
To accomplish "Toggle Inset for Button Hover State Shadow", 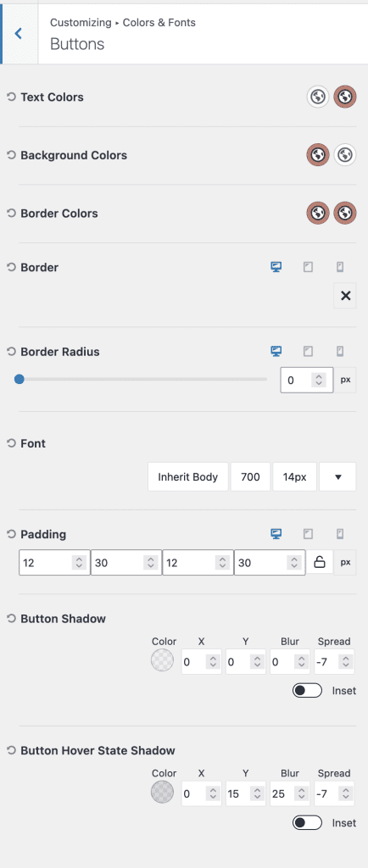I will 307,823.
